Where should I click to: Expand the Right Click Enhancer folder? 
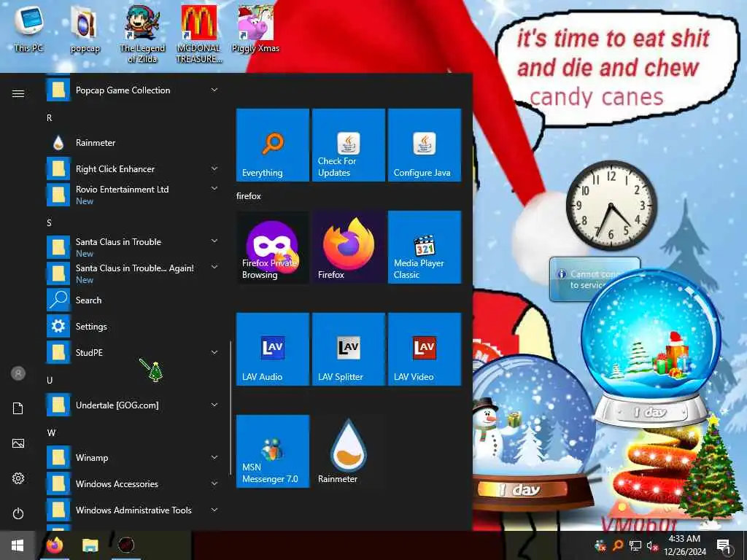coord(133,169)
